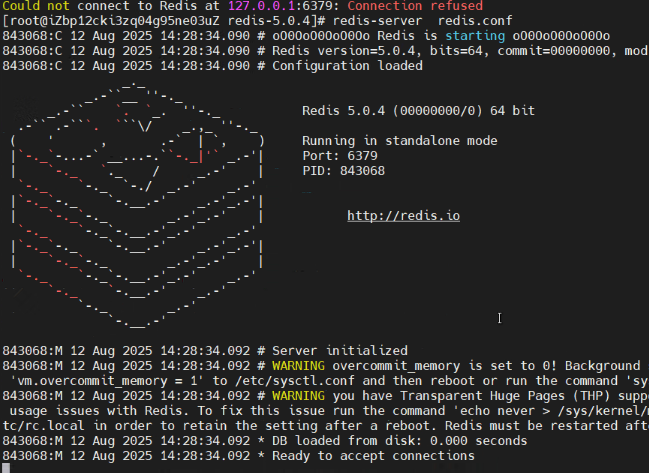Screen dimensions: 649x473
Task: Click 'redis-server redis.conf' command text
Action: (422, 21)
